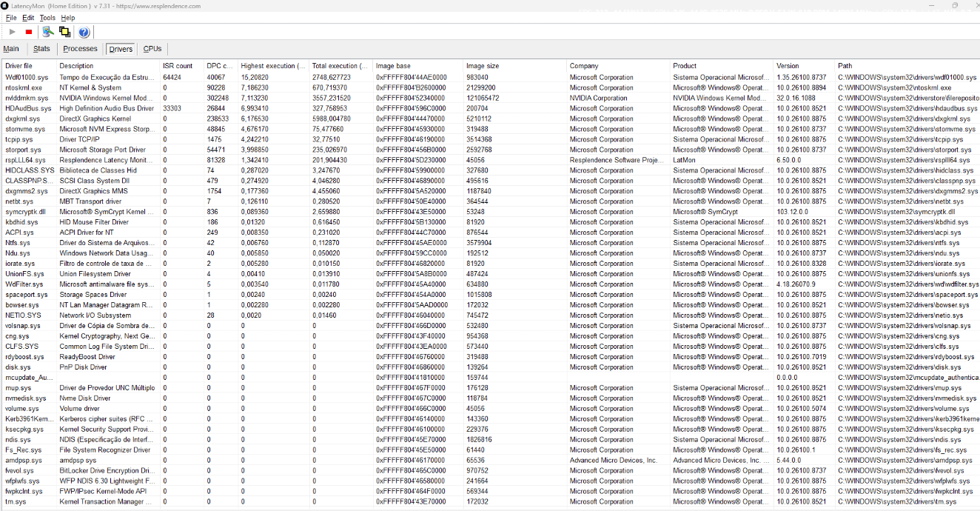The image size is (980, 511).
Task: Select the ntoskrnl.exe driver row
Action: (490, 87)
